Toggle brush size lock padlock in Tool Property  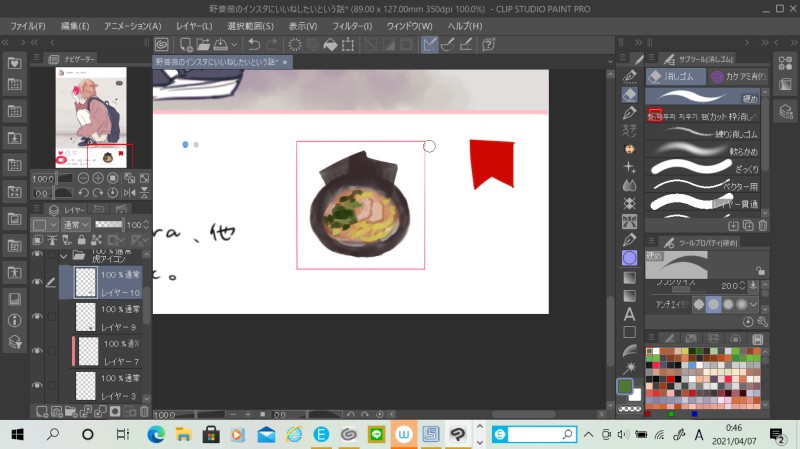pos(760,270)
